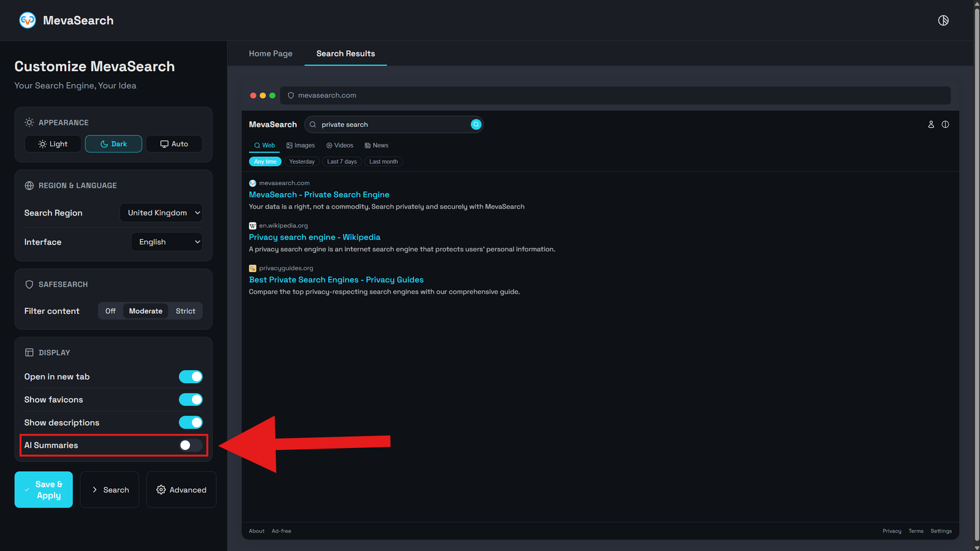Enable the AI Summaries switch
The height and width of the screenshot is (551, 980).
190,446
